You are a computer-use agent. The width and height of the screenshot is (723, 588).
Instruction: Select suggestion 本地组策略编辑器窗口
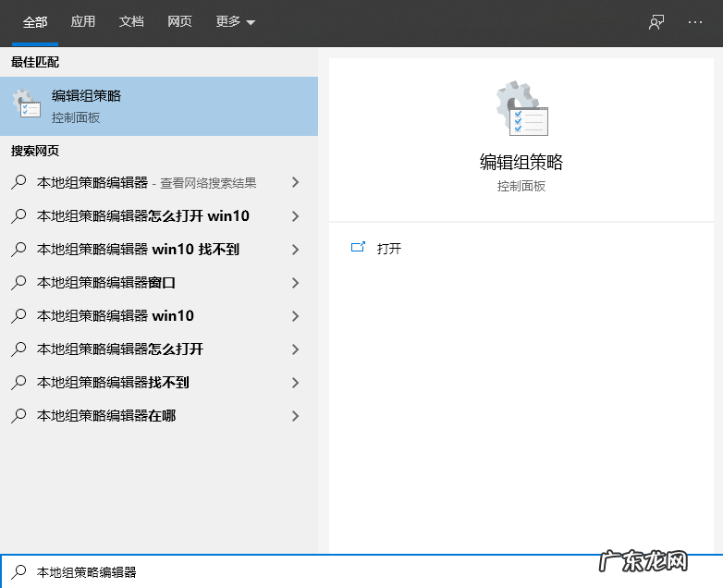point(159,283)
